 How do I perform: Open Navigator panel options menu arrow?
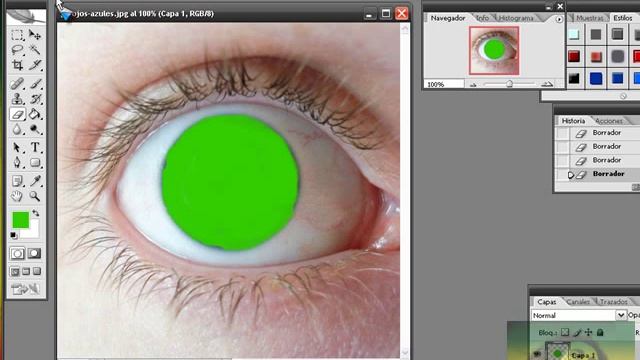pyautogui.click(x=559, y=19)
